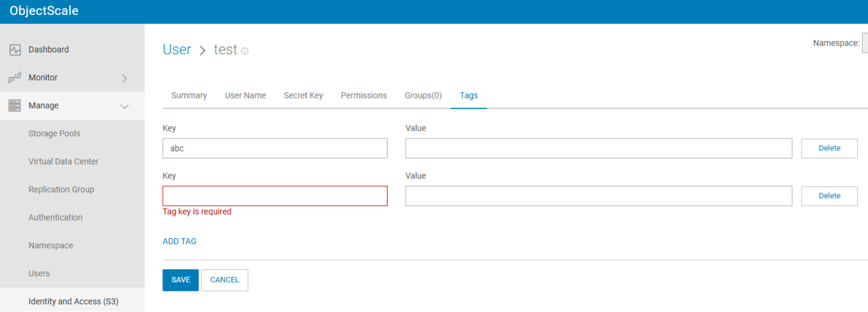Click the info icon beside test
This screenshot has width=868, height=312.
tap(244, 51)
